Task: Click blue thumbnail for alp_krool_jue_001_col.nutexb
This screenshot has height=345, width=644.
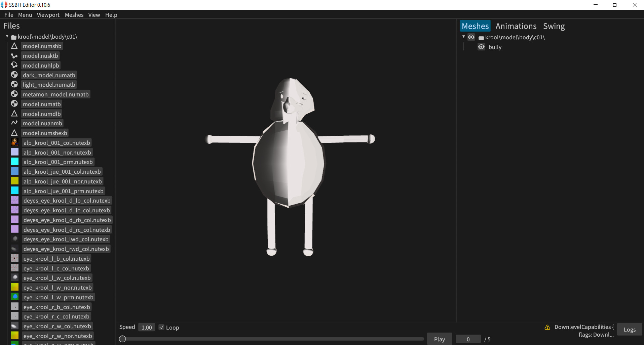Action: 15,171
